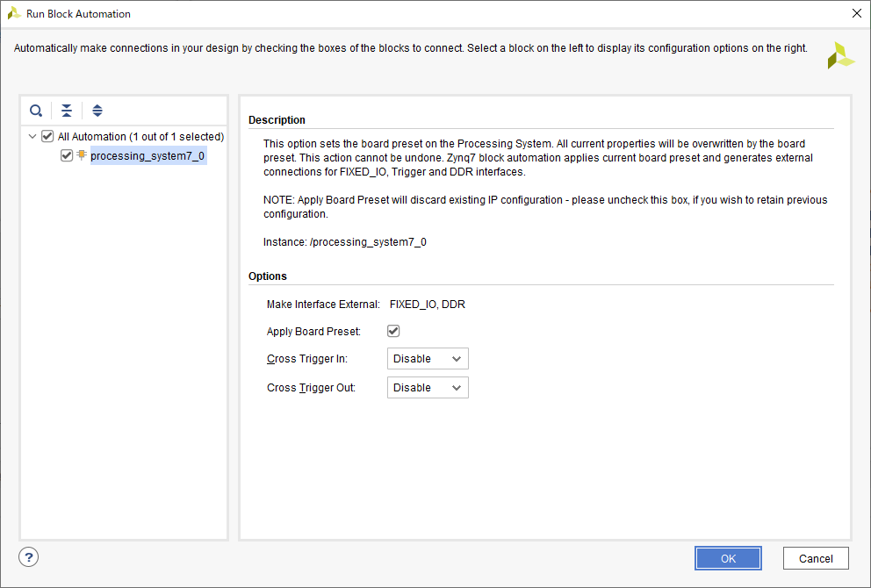The image size is (871, 588).
Task: Collapse all tree items icon
Action: tap(67, 111)
